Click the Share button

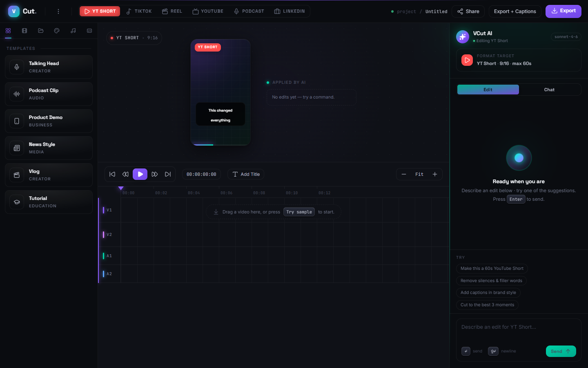click(468, 11)
